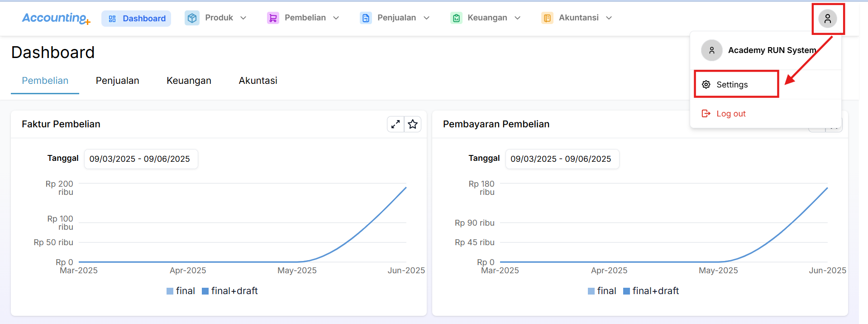Toggle final+draft legend in Pembayaran Pembelian

(x=651, y=291)
